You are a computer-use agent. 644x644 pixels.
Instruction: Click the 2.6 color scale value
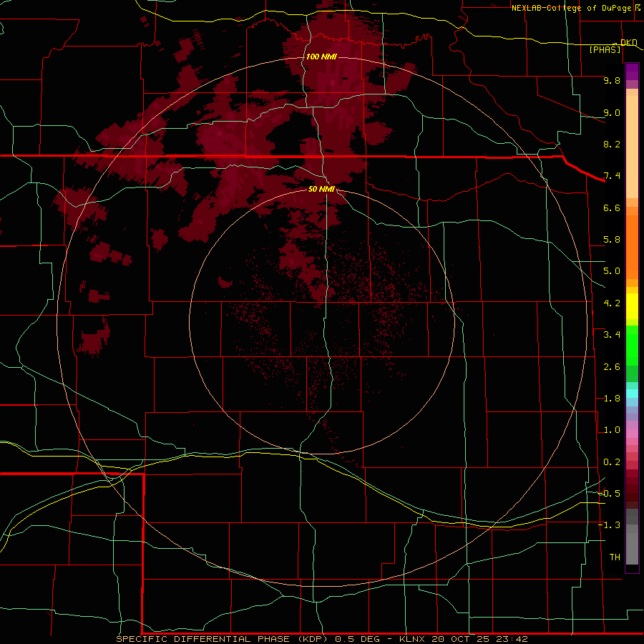612,367
